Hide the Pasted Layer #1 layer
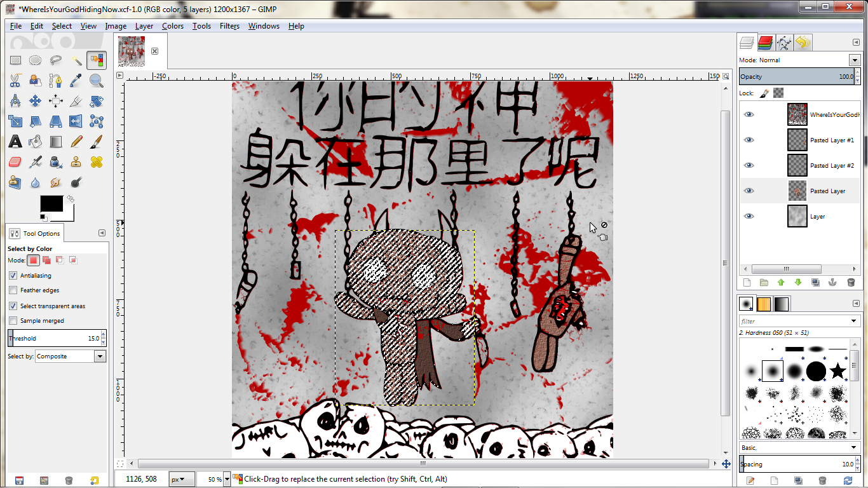Viewport: 868px width, 488px height. click(749, 140)
